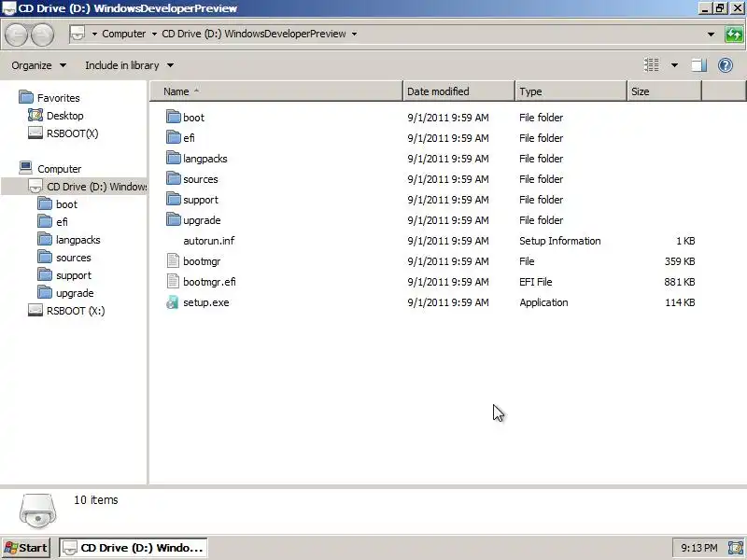This screenshot has height=560, width=747.
Task: Sort by Name column header
Action: pyautogui.click(x=276, y=91)
